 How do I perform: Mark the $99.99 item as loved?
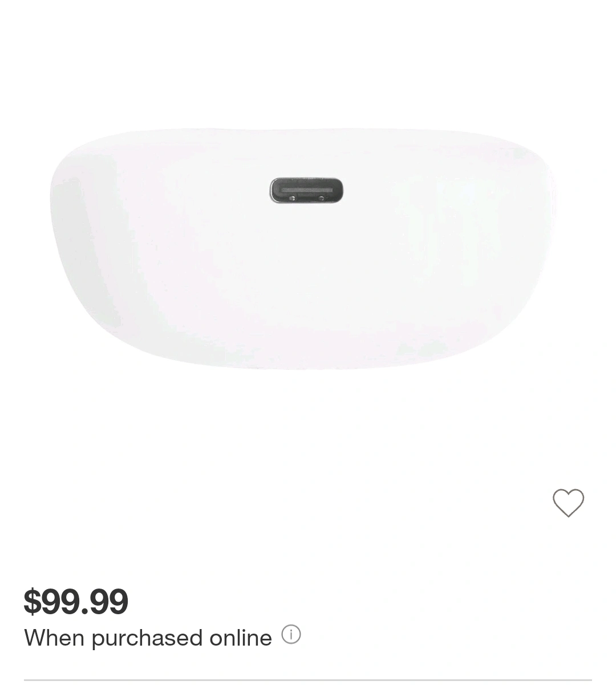coord(568,503)
